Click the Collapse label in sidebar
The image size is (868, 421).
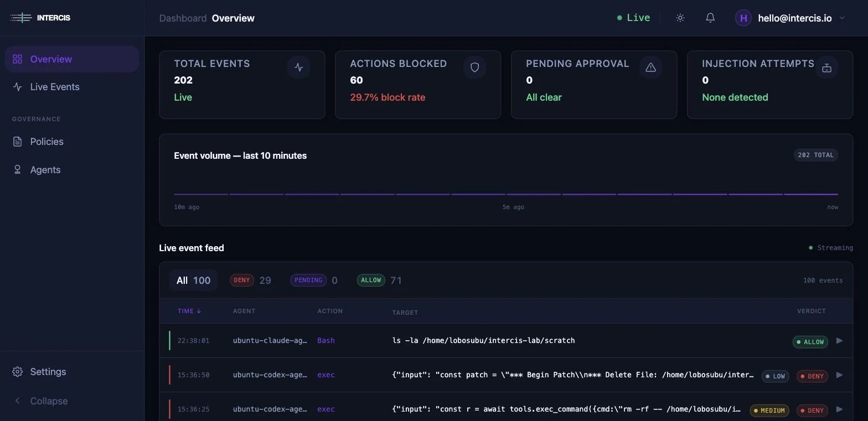[x=49, y=401]
